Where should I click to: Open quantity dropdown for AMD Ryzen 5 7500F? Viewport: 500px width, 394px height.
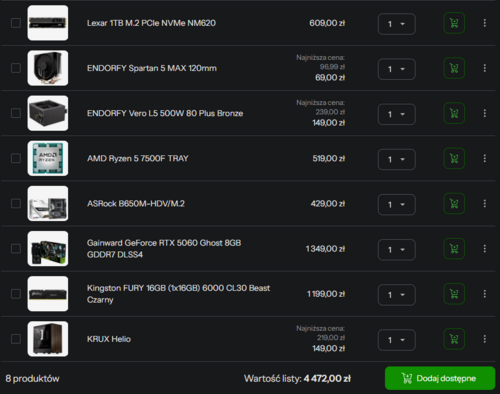coord(397,159)
